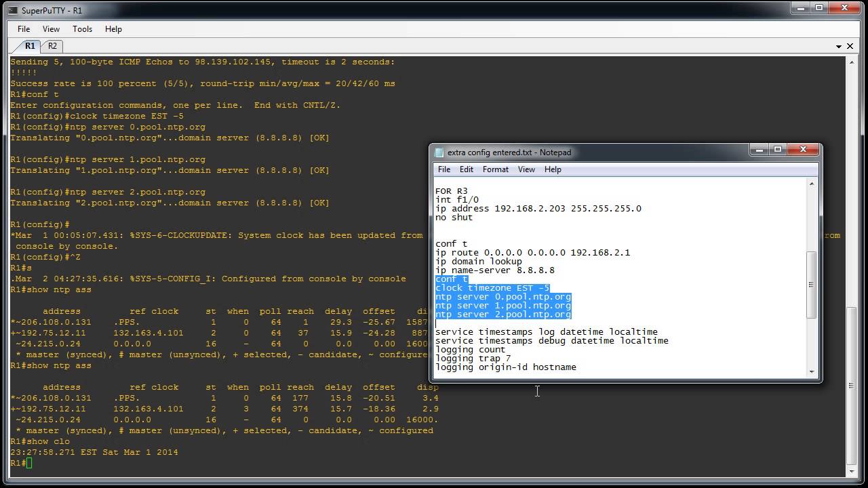Click the SuperPuTTY application icon in title bar
The width and height of the screenshot is (868, 488).
(12, 10)
